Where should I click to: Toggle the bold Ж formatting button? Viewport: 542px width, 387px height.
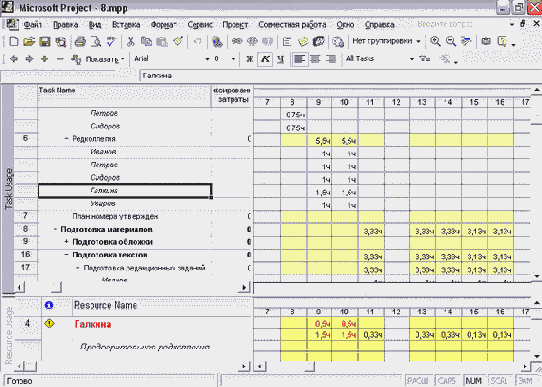tap(250, 59)
